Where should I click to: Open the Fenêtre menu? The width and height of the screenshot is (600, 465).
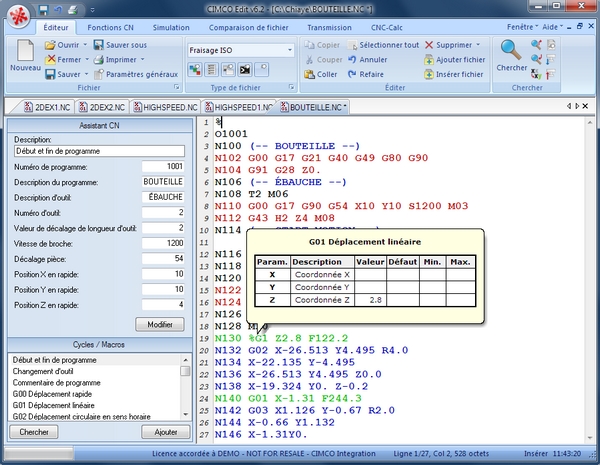pos(522,27)
